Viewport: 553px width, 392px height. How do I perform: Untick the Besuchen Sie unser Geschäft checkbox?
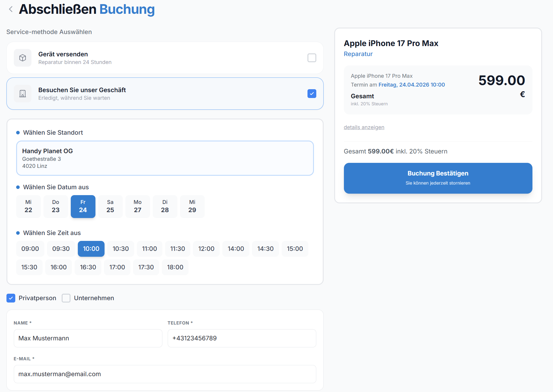pos(312,94)
